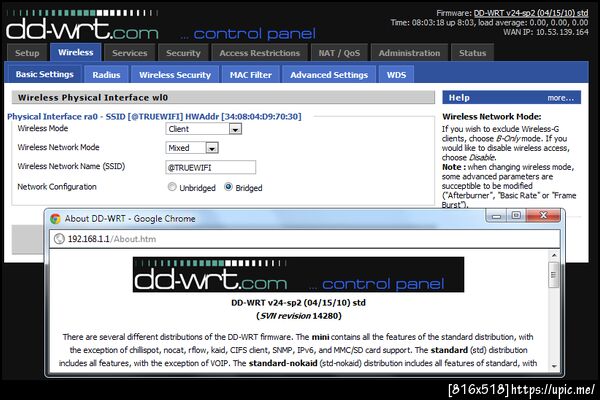The height and width of the screenshot is (400, 600).
Task: Open the Administration tab
Action: [x=409, y=52]
